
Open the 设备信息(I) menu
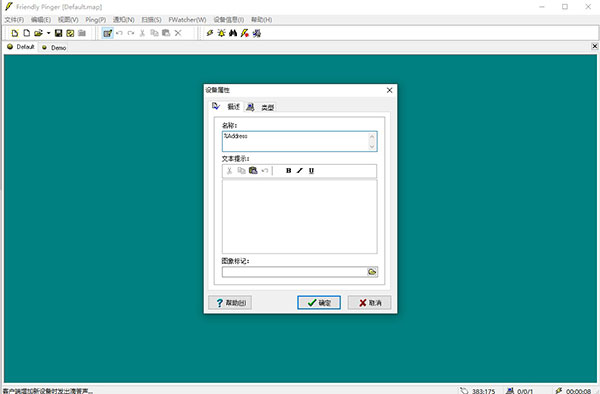(229, 20)
